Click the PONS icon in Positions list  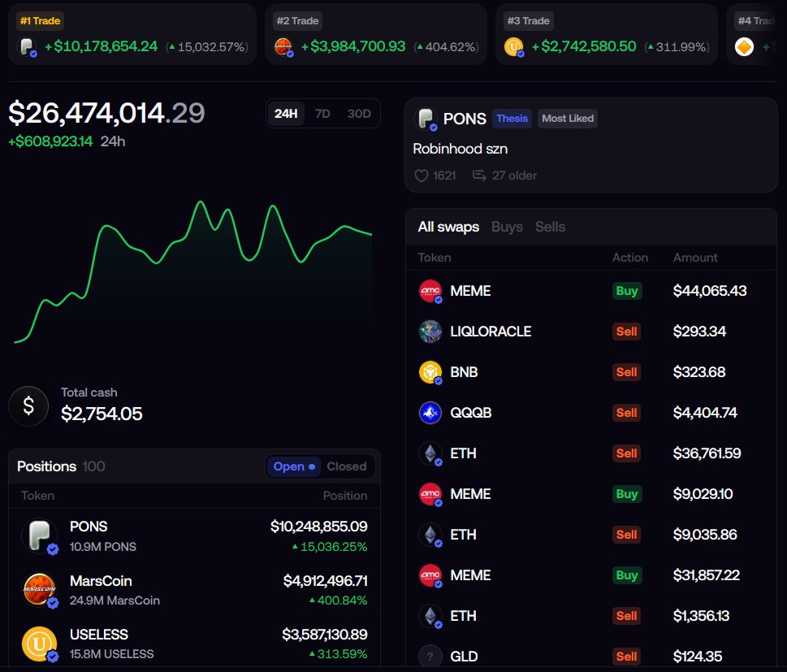click(x=39, y=535)
